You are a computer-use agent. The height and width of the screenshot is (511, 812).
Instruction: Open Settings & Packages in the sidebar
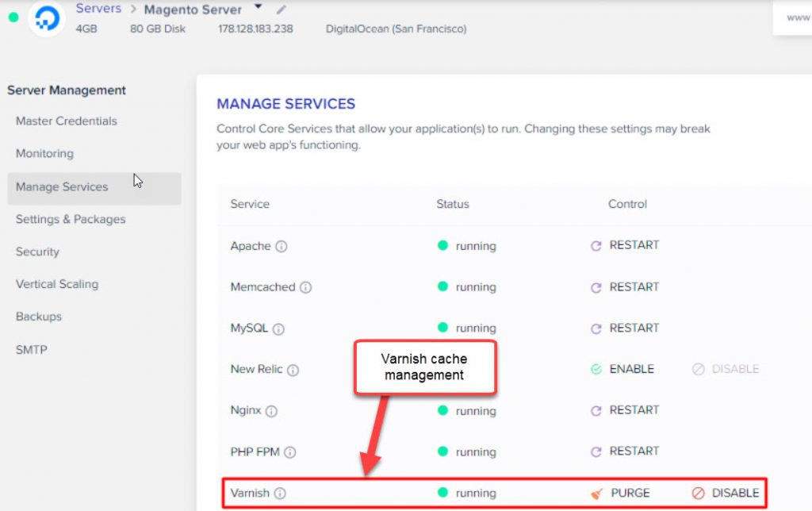(71, 219)
